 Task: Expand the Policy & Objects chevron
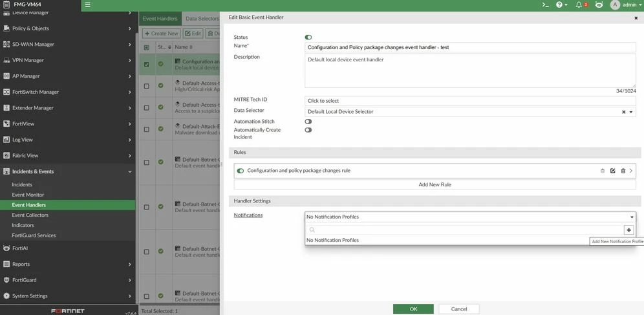pos(130,28)
